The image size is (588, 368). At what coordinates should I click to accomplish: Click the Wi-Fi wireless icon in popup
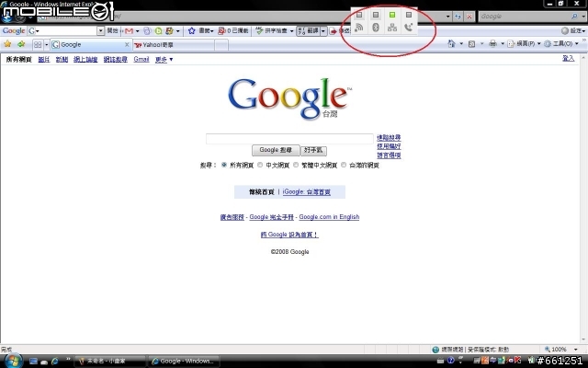click(359, 28)
